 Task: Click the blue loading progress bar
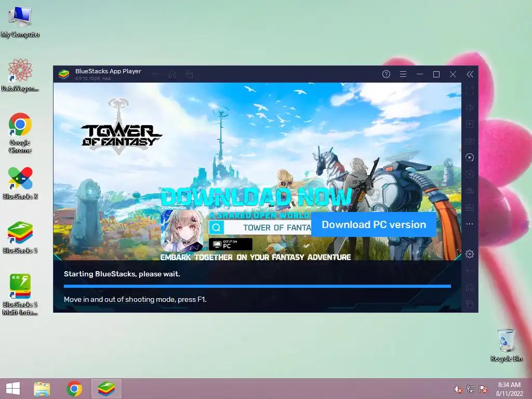click(x=257, y=286)
